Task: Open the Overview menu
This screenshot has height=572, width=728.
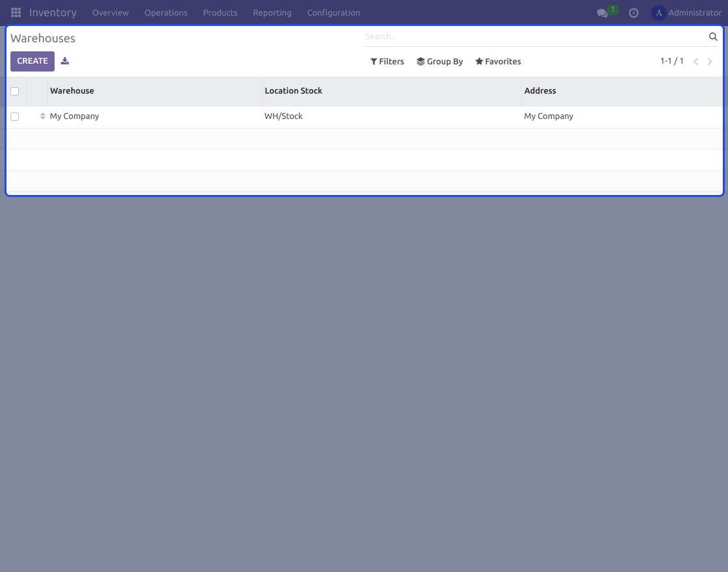Action: [110, 13]
